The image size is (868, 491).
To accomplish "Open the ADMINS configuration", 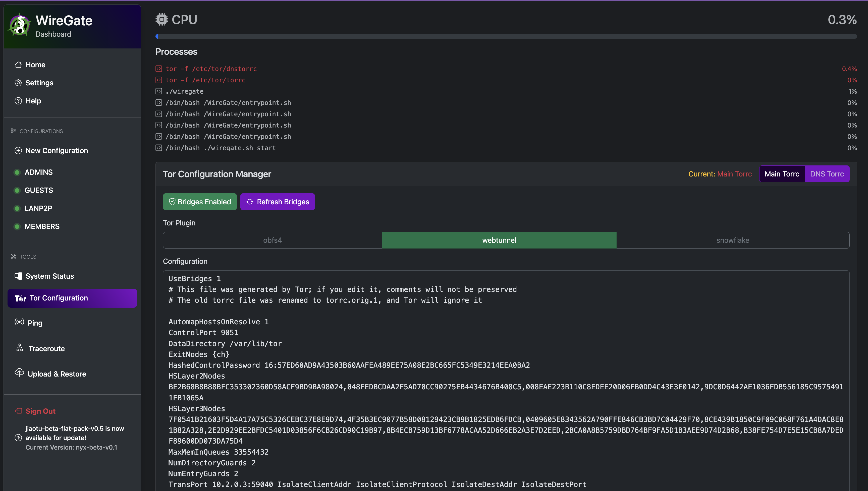I will pyautogui.click(x=72, y=172).
